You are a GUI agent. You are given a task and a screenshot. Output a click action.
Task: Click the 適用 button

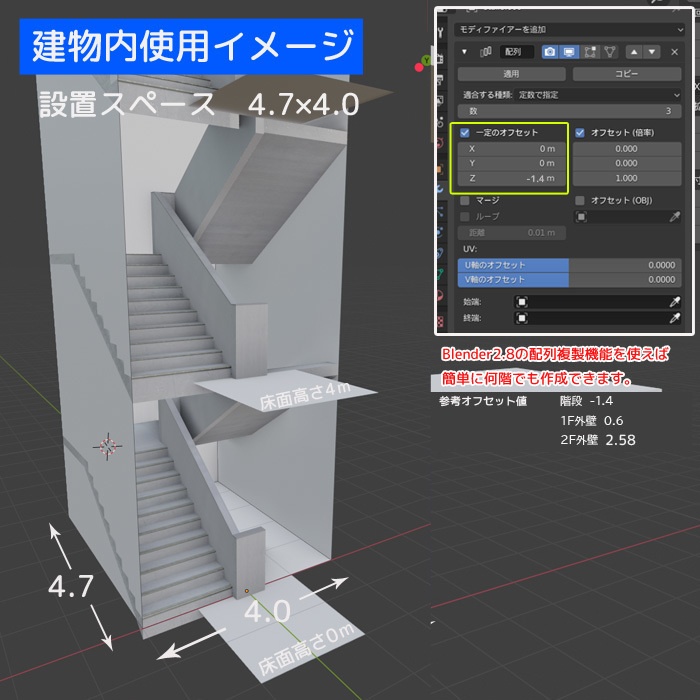512,74
